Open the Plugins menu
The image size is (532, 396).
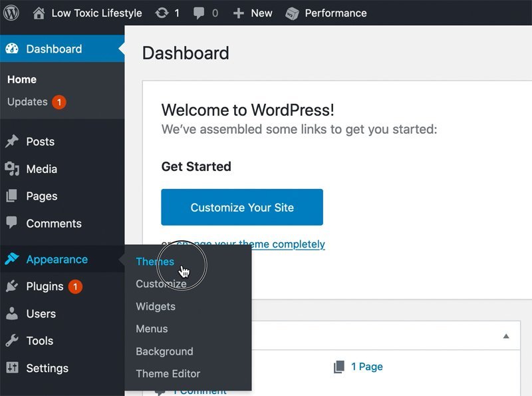pyautogui.click(x=63, y=286)
